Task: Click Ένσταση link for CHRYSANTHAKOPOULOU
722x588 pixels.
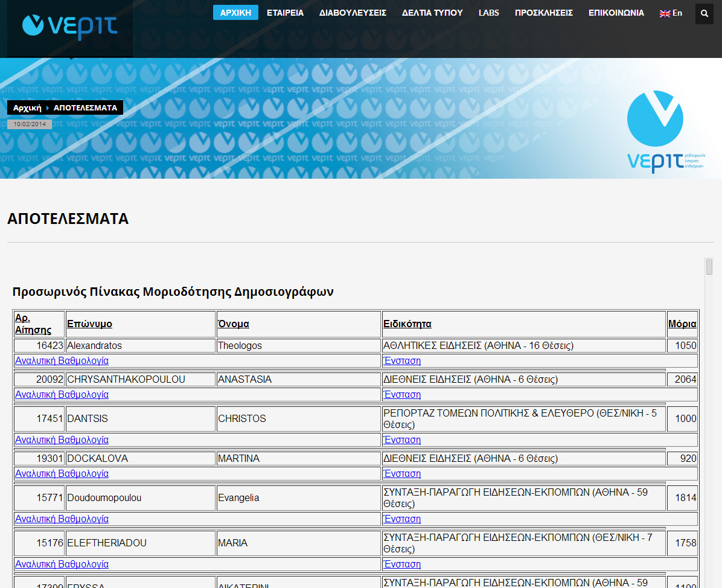Action: pyautogui.click(x=402, y=395)
